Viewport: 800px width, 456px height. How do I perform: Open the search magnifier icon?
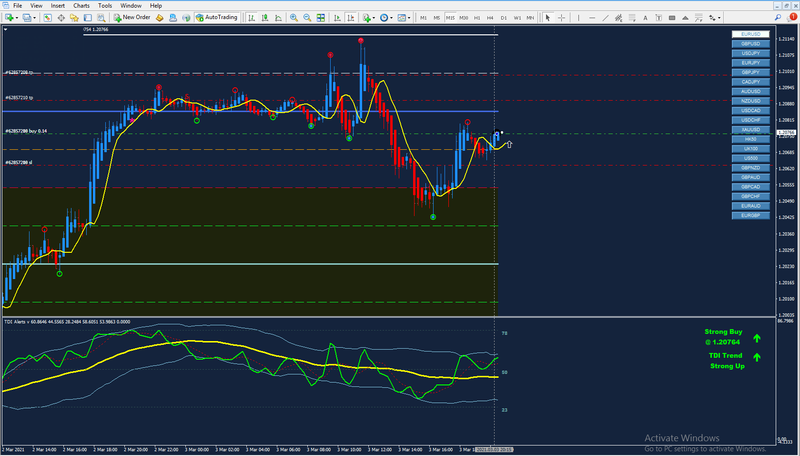778,17
